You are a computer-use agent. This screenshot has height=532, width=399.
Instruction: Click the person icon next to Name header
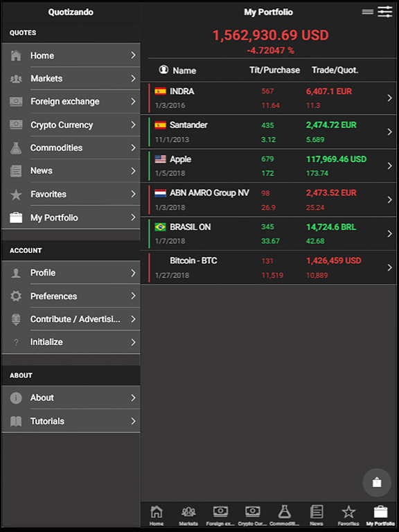coord(163,69)
